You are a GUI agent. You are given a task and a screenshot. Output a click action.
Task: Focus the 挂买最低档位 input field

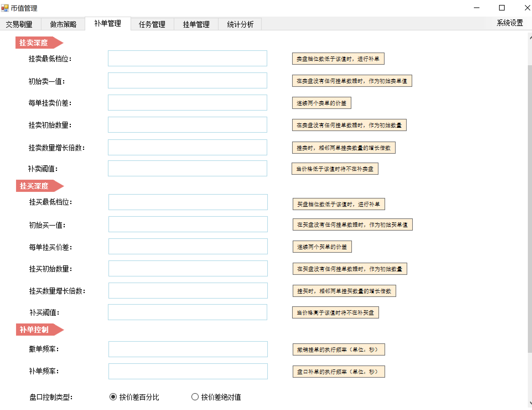[188, 202]
